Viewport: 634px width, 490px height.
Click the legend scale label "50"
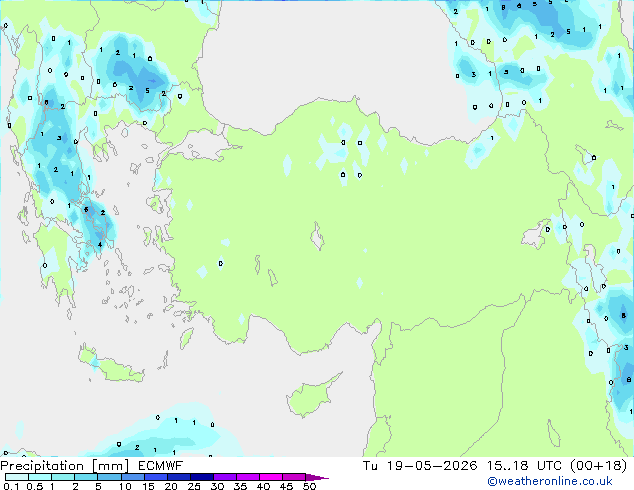point(309,486)
